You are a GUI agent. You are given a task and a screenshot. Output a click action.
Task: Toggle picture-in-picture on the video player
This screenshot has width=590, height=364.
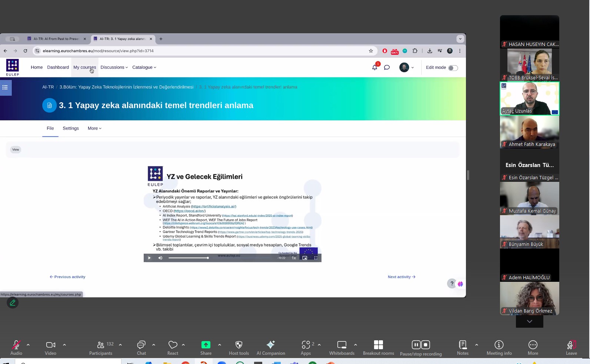[305, 258]
